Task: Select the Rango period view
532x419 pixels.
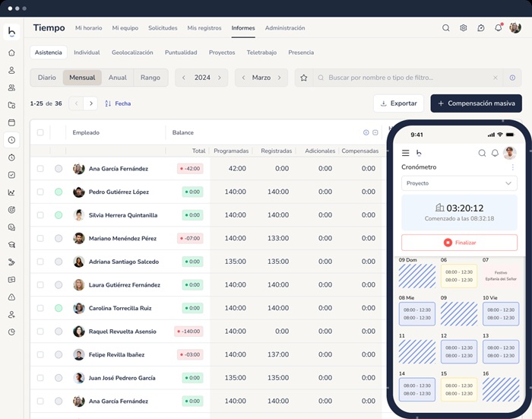Action: 150,78
